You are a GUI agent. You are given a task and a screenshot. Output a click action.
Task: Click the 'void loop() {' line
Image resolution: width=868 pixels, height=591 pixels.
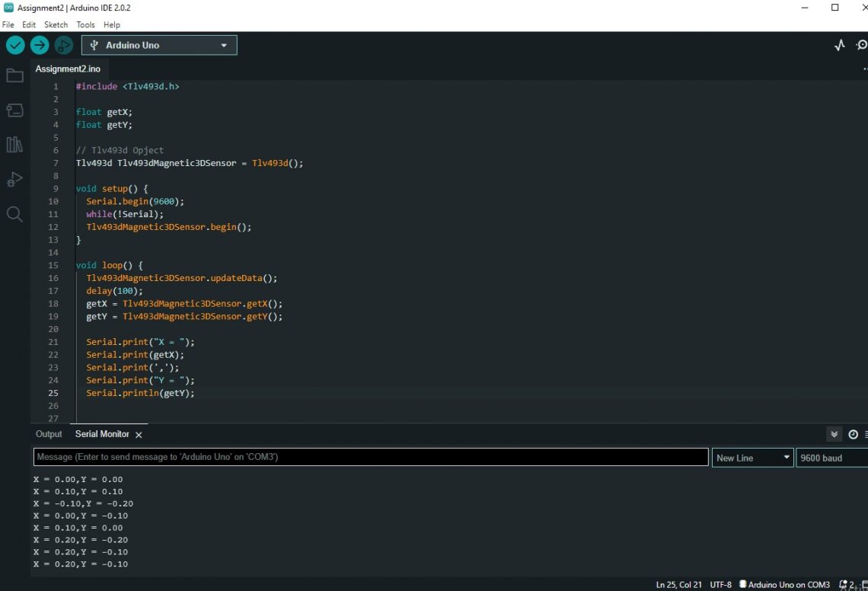point(109,265)
